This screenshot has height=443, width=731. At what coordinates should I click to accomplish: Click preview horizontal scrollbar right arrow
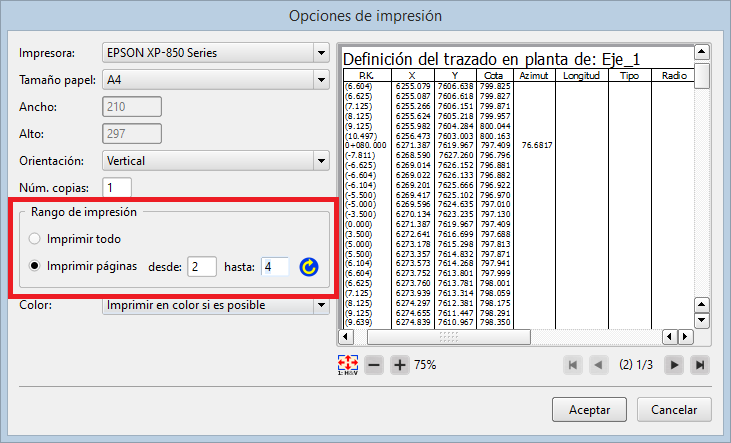tap(685, 337)
